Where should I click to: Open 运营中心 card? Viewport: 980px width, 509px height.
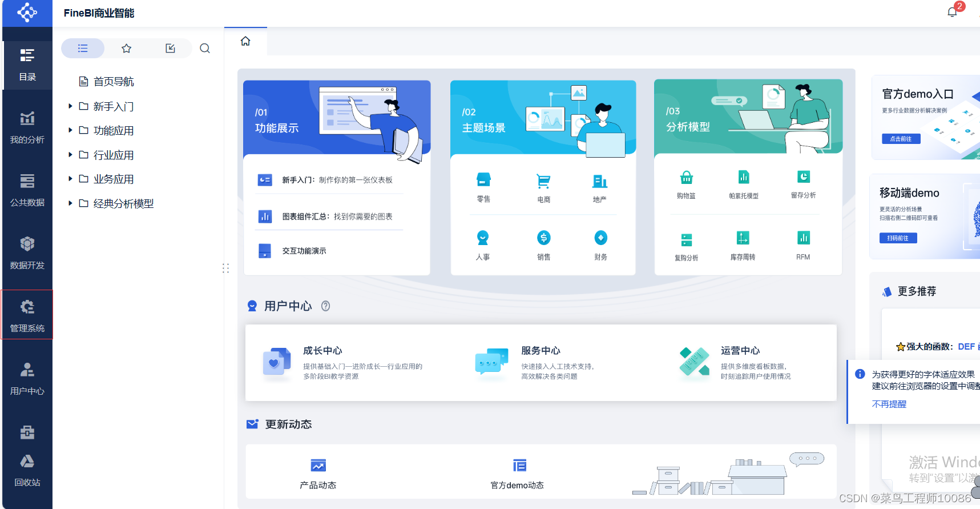click(736, 362)
